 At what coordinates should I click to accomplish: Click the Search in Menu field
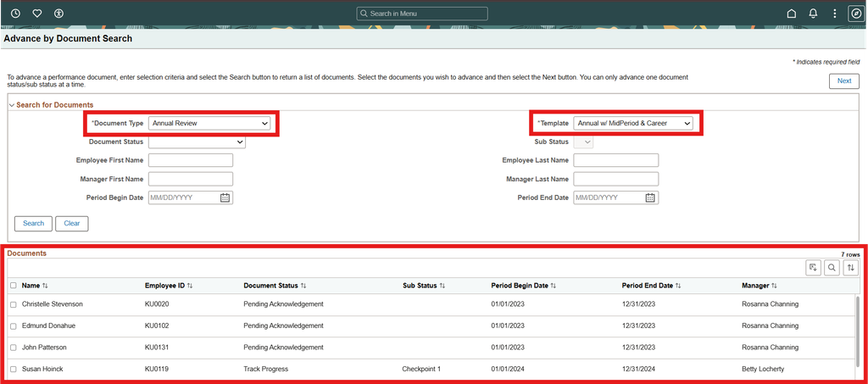[x=422, y=14]
